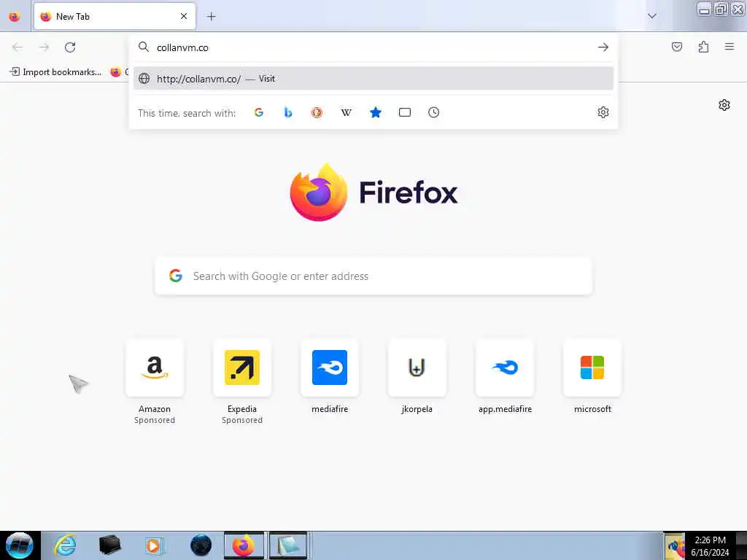Expand the list all tabs chevron
Image resolution: width=747 pixels, height=560 pixels.
point(652,16)
